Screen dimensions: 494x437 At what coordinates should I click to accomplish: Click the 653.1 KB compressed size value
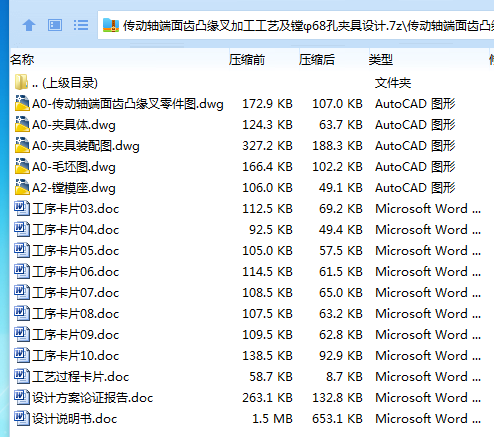click(337, 419)
